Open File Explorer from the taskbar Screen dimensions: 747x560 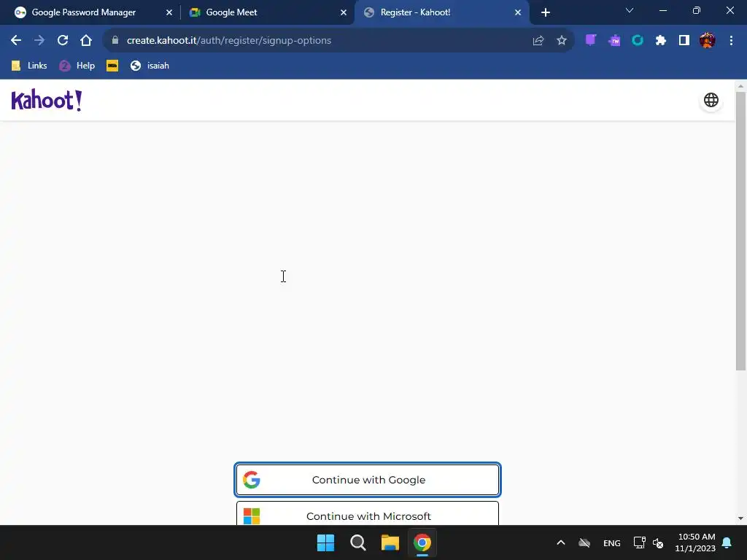tap(390, 542)
